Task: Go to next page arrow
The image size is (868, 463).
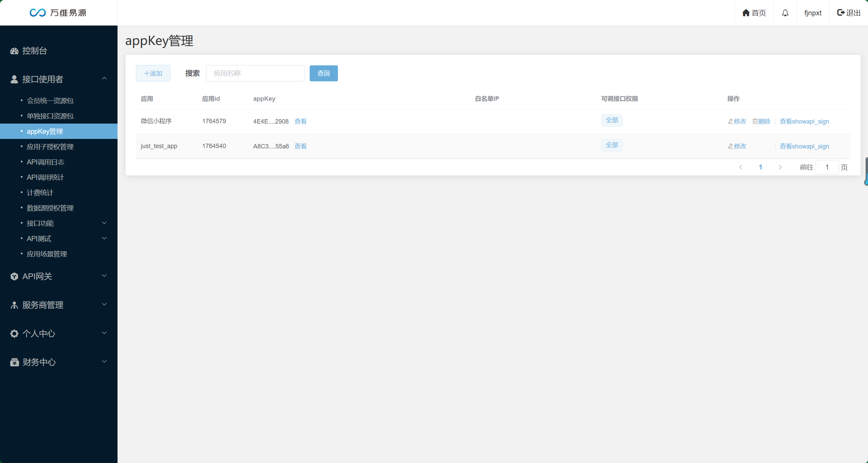Action: click(780, 167)
